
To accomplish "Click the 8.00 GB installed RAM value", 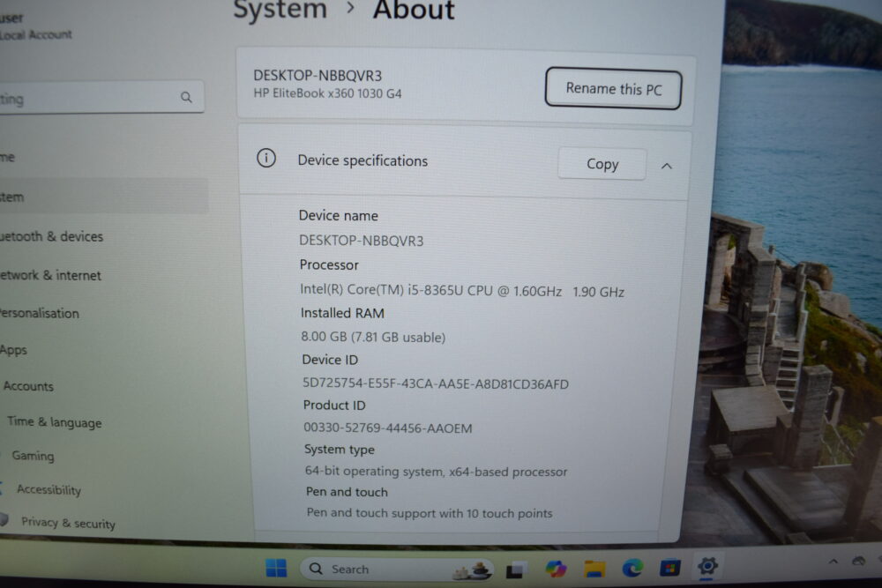I will point(373,337).
